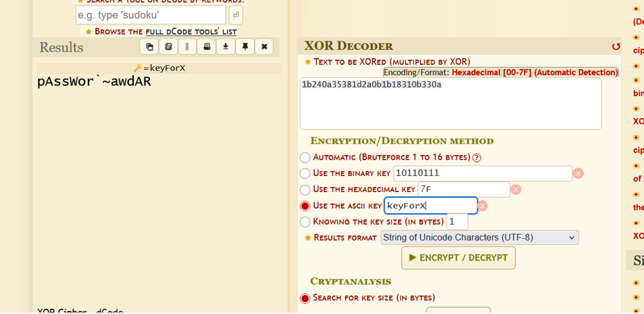Focus the ASCII key input containing keyForX
This screenshot has height=314, width=644.
pyautogui.click(x=431, y=206)
